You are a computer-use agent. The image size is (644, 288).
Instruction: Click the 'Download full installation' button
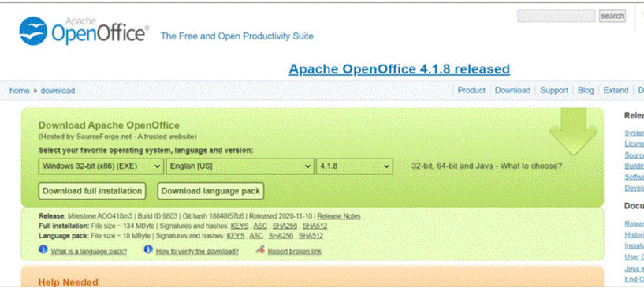[x=92, y=191]
